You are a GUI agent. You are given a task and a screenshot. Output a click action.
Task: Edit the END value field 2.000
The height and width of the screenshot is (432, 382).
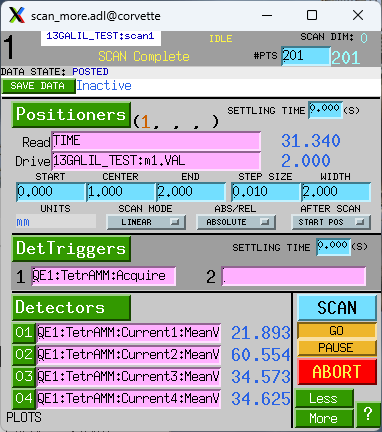tap(191, 192)
